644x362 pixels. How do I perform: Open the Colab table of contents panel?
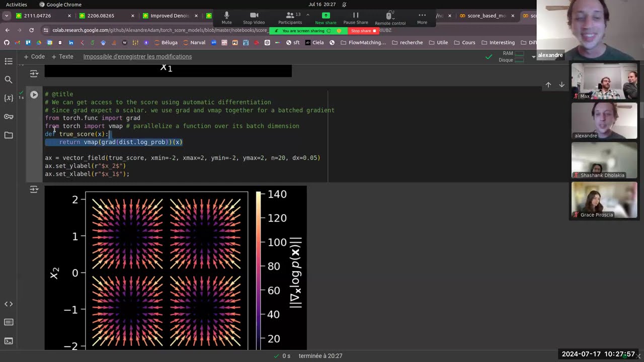(x=9, y=61)
